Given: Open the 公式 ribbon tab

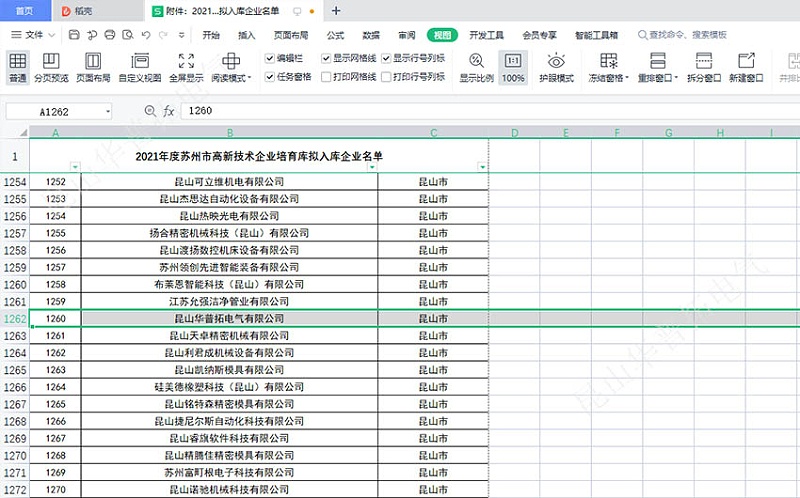Looking at the screenshot, I should click(335, 35).
